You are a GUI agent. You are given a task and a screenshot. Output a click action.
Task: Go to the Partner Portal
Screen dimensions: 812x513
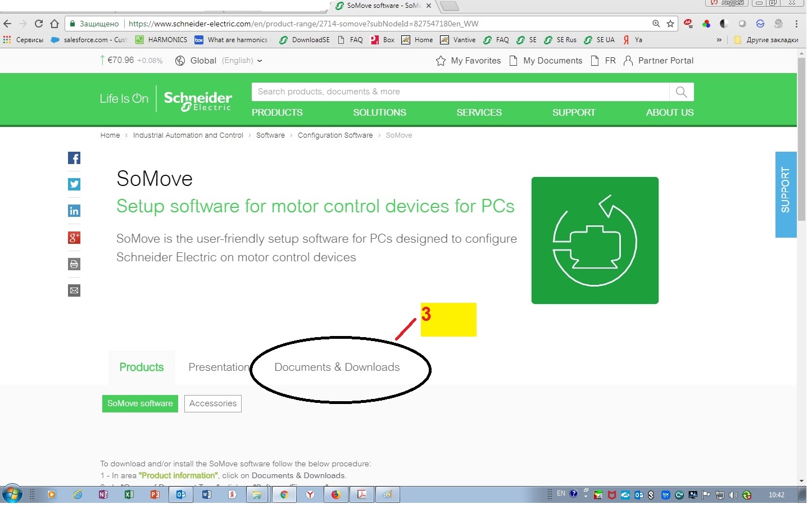(659, 61)
